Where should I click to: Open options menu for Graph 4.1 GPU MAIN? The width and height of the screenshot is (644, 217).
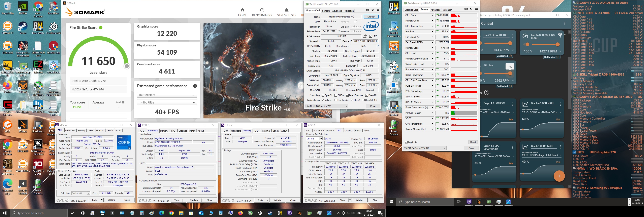click(560, 104)
